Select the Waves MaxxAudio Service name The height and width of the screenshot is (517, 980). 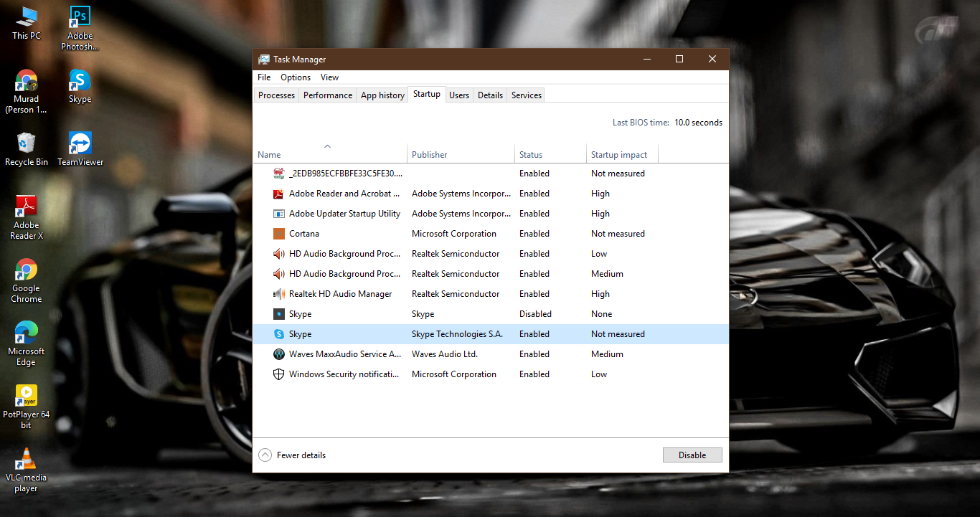[x=345, y=354]
